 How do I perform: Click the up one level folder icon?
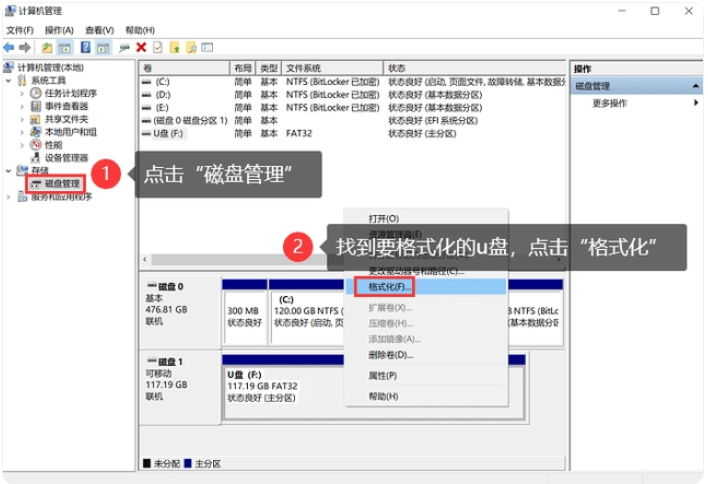47,47
